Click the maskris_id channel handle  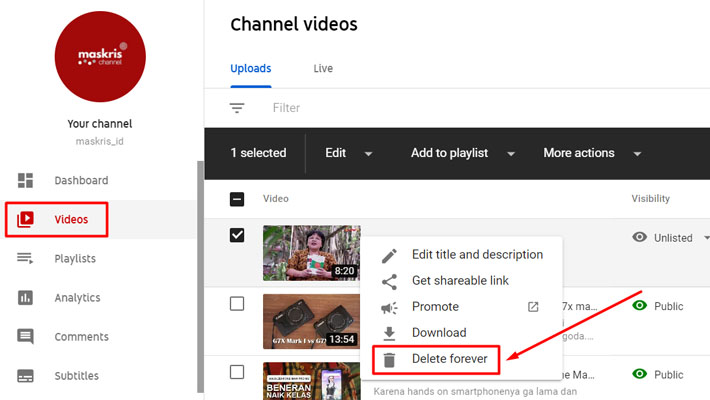click(100, 141)
